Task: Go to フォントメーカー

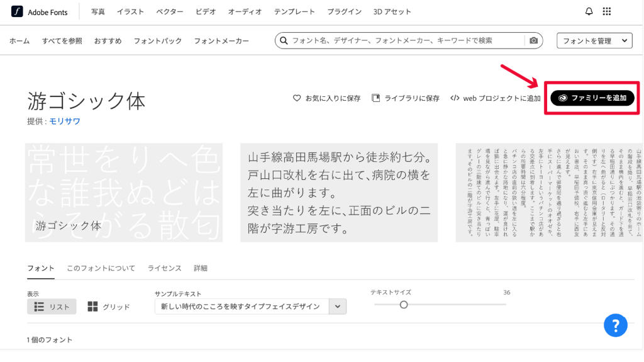Action: pos(221,41)
